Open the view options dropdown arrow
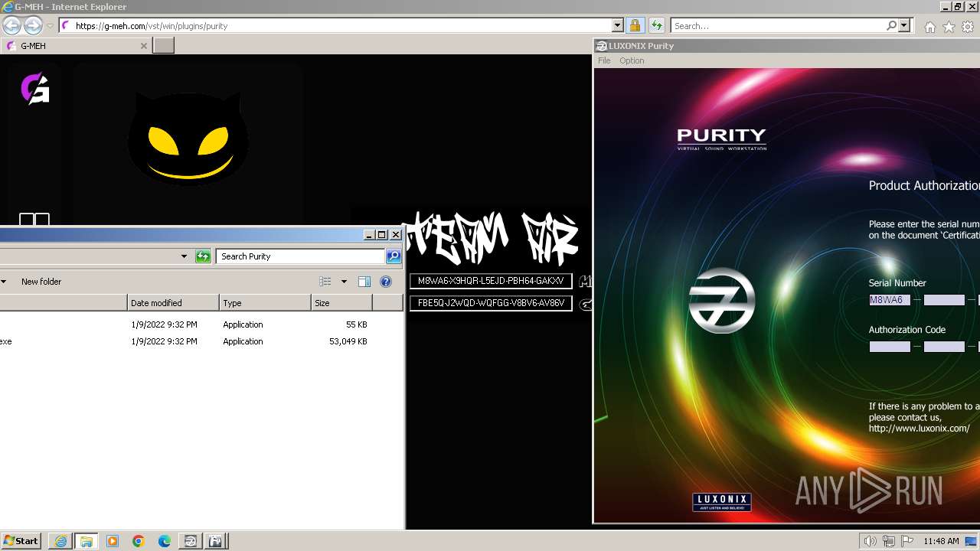 coord(344,282)
